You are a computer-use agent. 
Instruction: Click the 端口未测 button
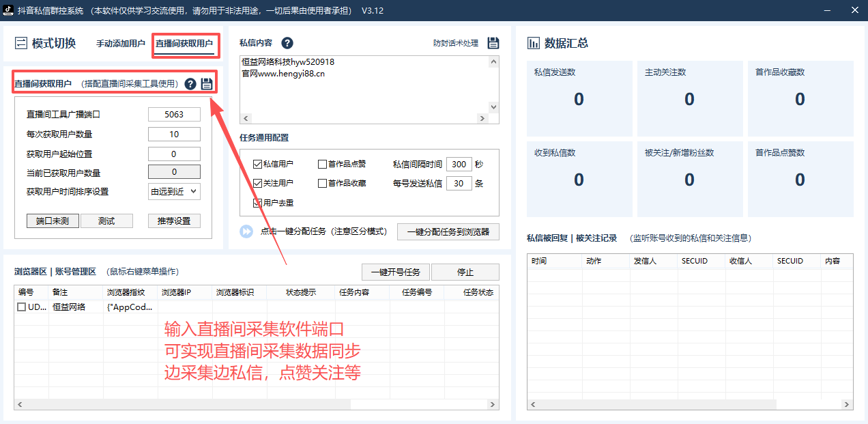tap(53, 221)
